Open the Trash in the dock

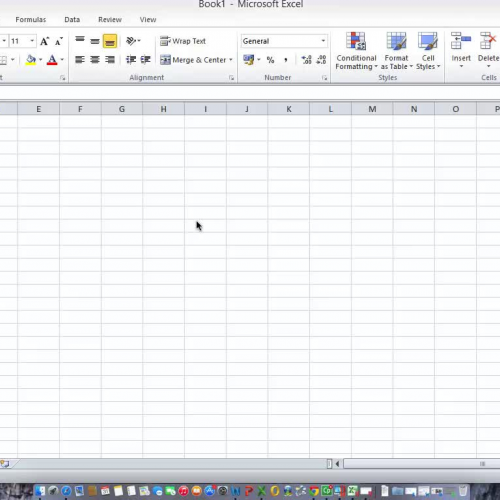coord(463,491)
